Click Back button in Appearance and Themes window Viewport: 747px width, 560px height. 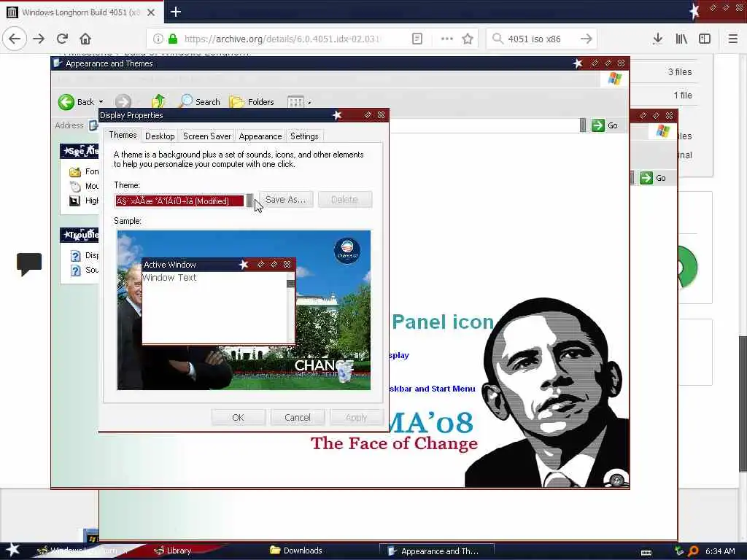(76, 102)
